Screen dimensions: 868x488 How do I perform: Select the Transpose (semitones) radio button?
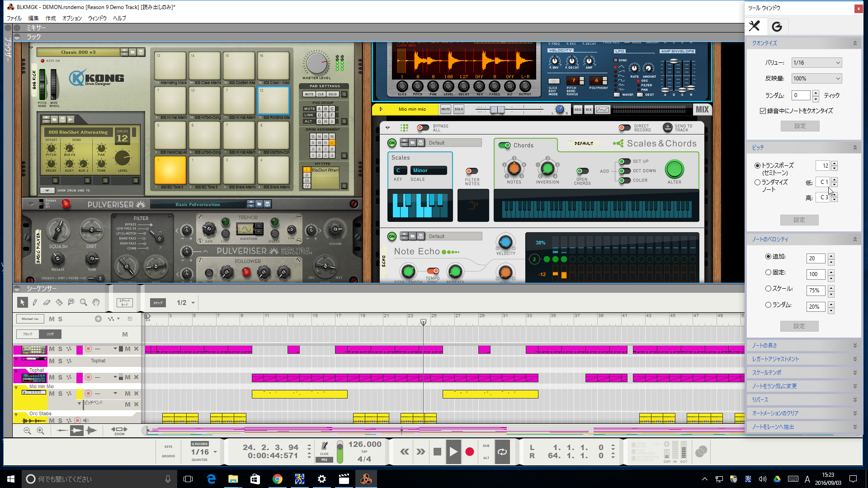(757, 166)
